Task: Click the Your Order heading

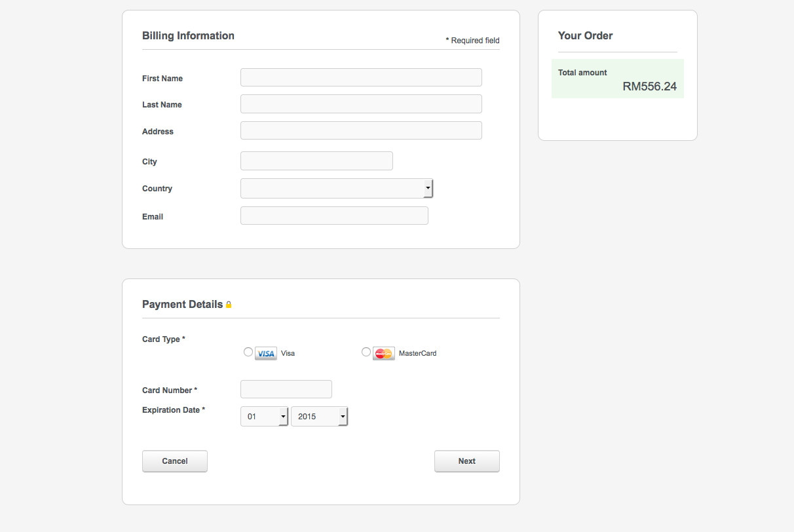Action: (585, 36)
